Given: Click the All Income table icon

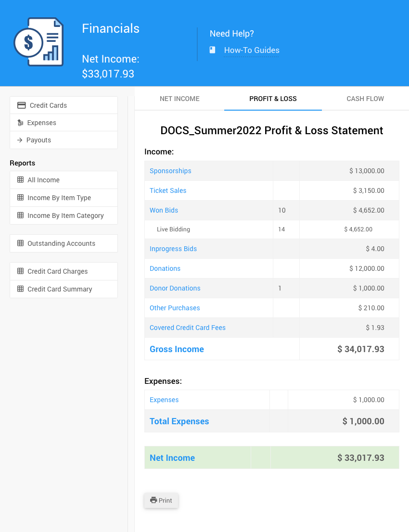Looking at the screenshot, I should (20, 180).
